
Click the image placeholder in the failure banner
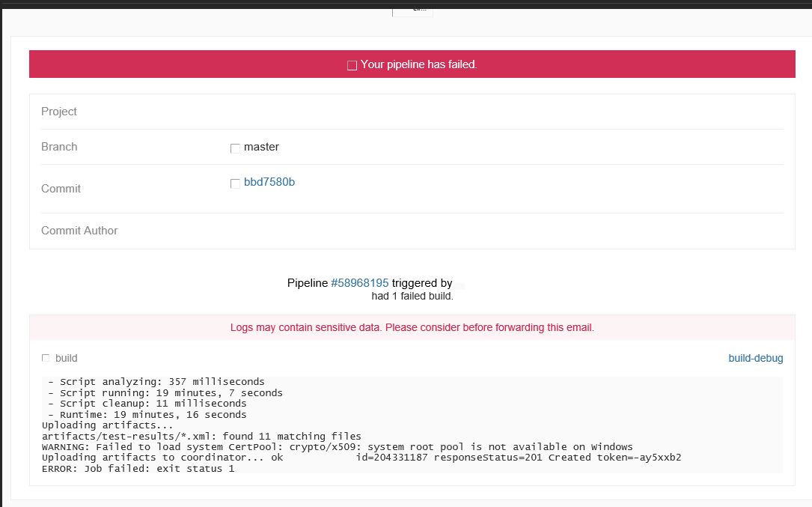[x=351, y=64]
